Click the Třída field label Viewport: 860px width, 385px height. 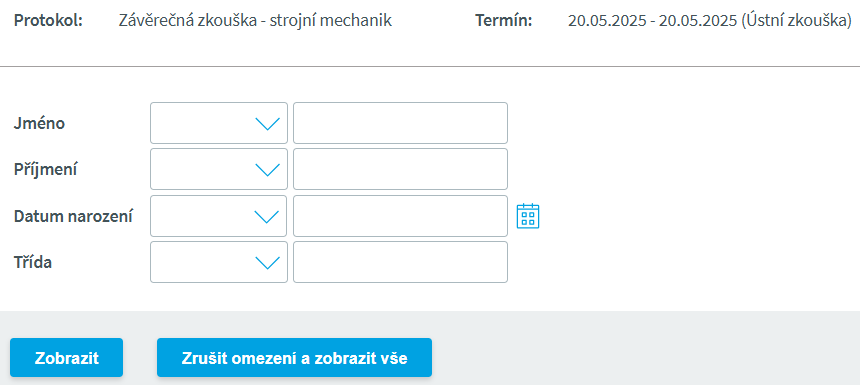tap(33, 262)
